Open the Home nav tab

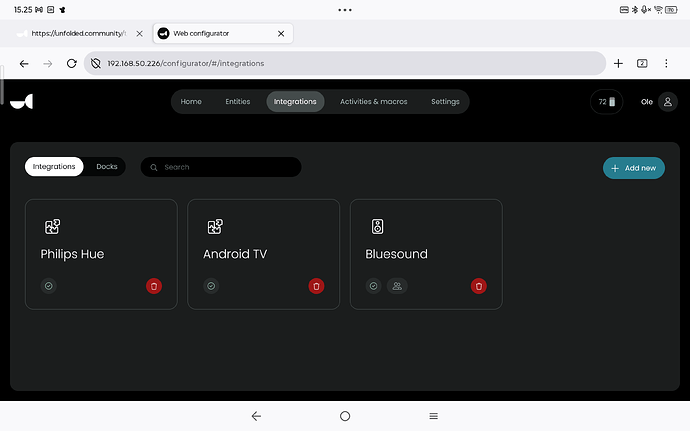[191, 102]
